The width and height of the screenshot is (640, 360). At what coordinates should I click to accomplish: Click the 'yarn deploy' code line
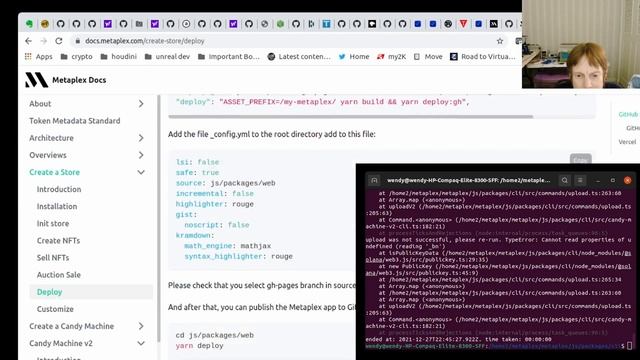(200, 346)
